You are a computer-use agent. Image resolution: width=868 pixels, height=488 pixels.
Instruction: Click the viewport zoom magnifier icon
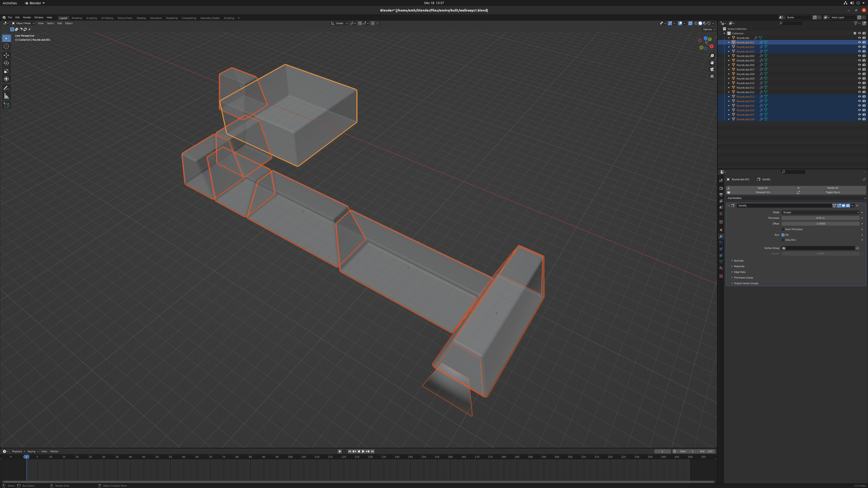(712, 56)
